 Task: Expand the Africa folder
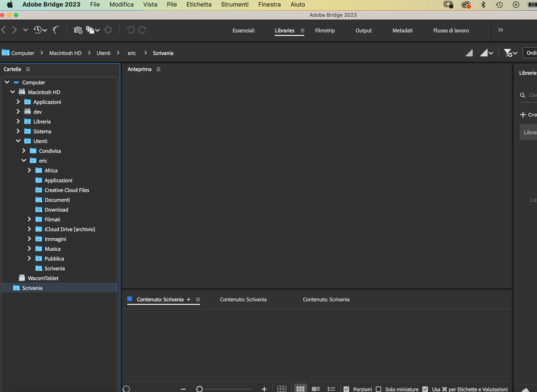pos(29,170)
